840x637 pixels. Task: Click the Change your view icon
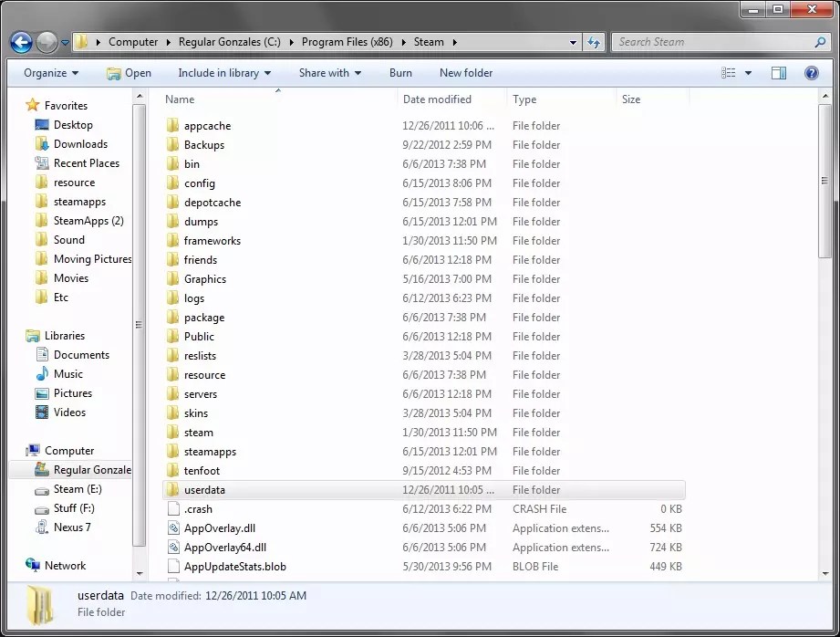pos(731,73)
